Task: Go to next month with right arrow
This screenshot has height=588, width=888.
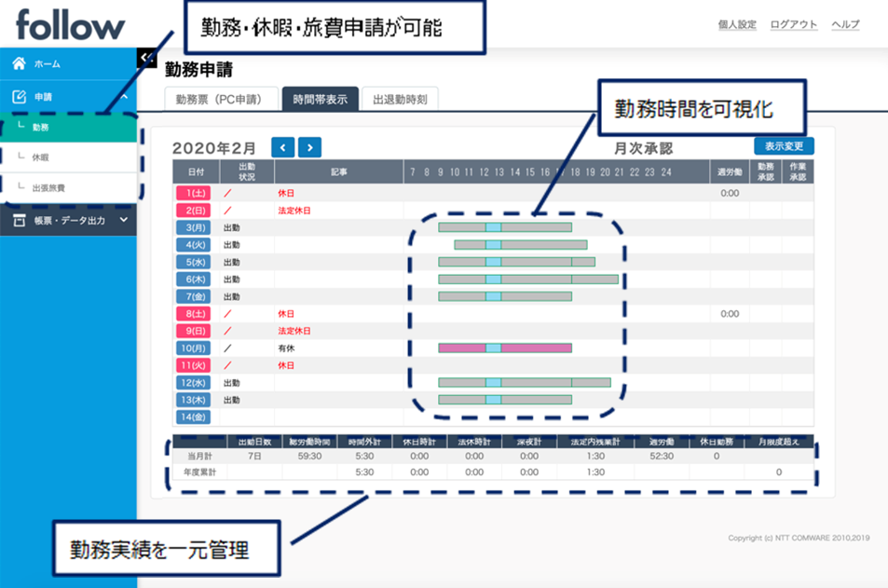Action: [309, 148]
